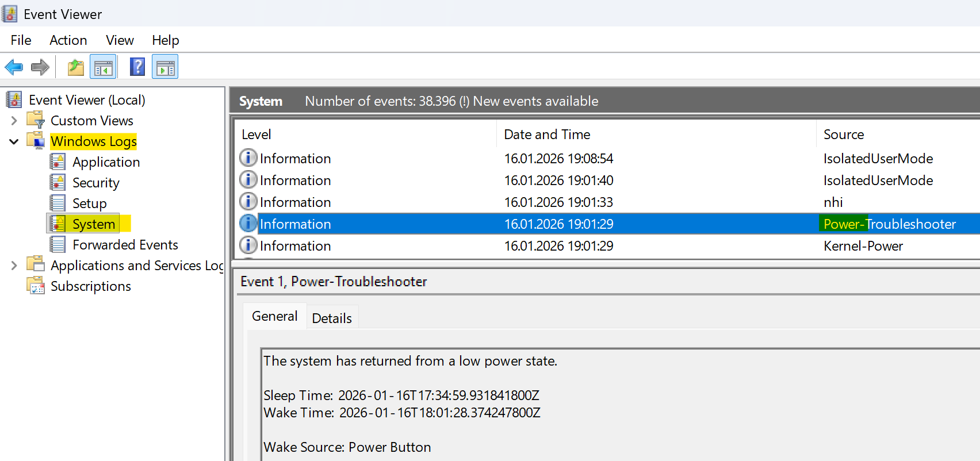Viewport: 980px width, 461px height.
Task: Open Forwarded Events log
Action: coord(125,245)
